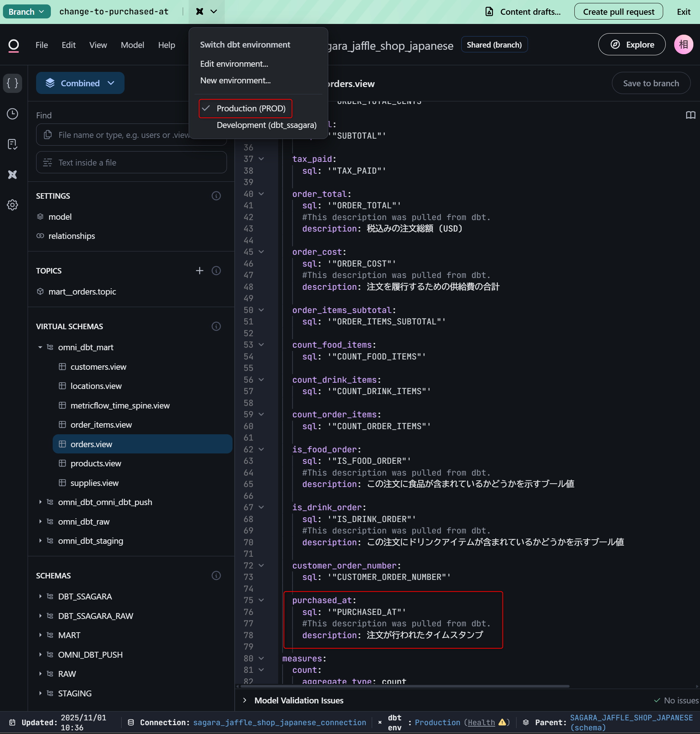Open the settings gear in left sidebar
The image size is (700, 734).
(x=12, y=205)
